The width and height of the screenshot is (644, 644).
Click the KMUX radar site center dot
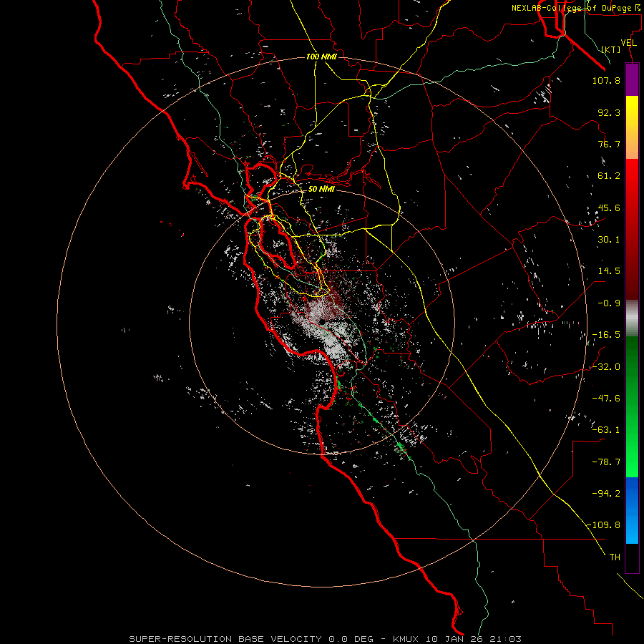click(323, 321)
